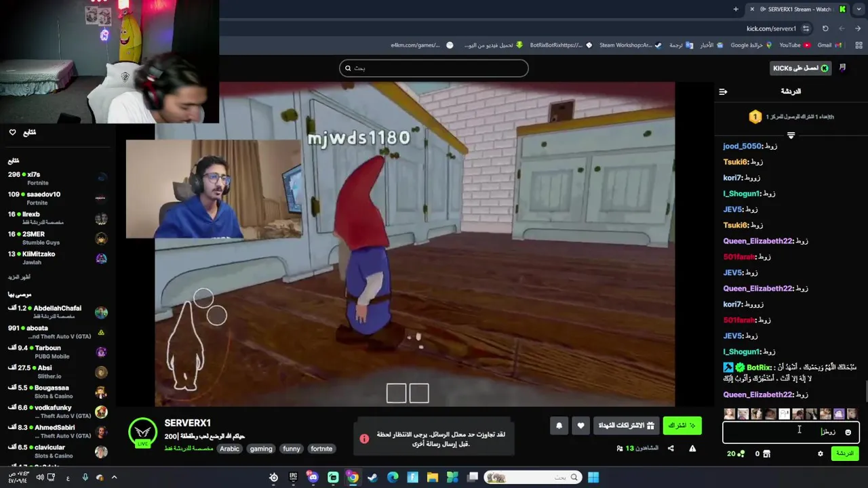Open the Kick shop storefront icon
This screenshot has width=868, height=488.
[x=766, y=454]
